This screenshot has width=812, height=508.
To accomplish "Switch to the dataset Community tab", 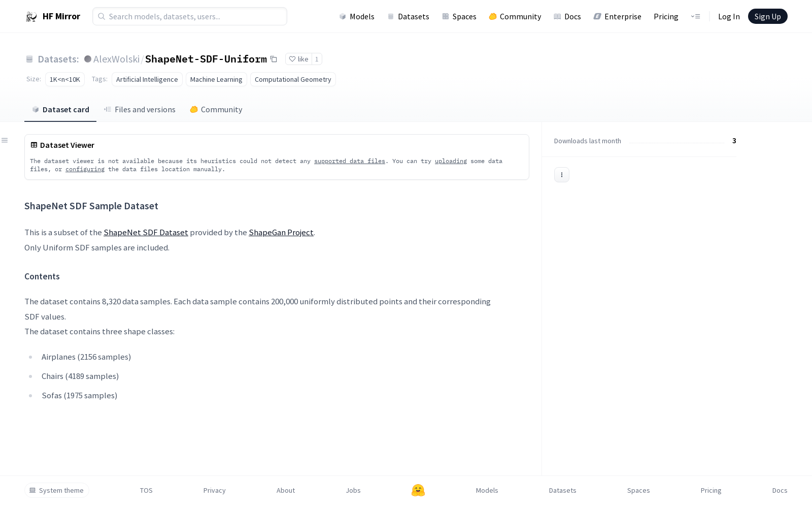I will (x=216, y=110).
